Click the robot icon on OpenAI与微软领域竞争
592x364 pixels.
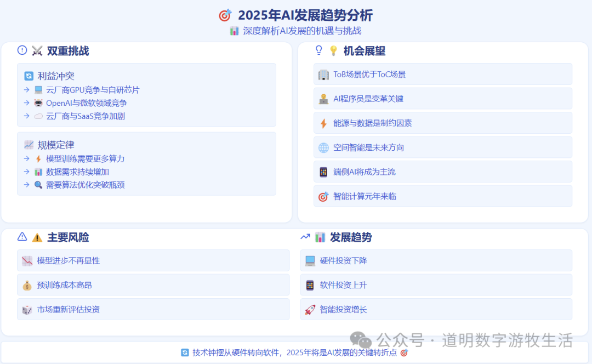coord(36,103)
